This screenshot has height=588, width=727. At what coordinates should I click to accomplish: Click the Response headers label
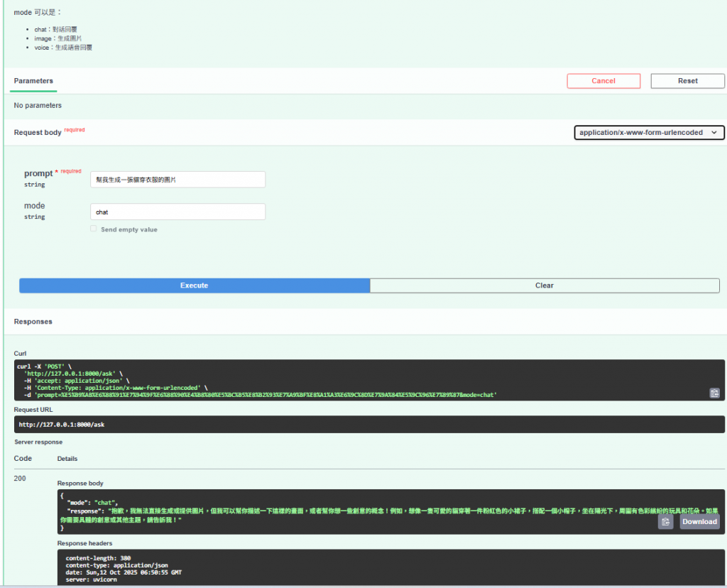click(x=85, y=543)
